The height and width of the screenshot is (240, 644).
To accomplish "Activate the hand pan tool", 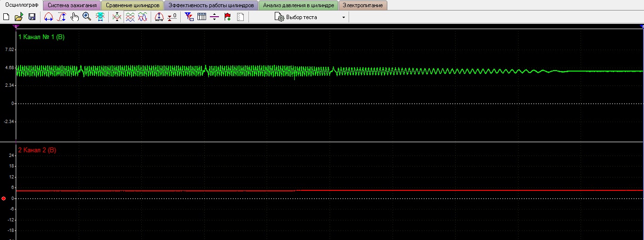I will pos(74,17).
